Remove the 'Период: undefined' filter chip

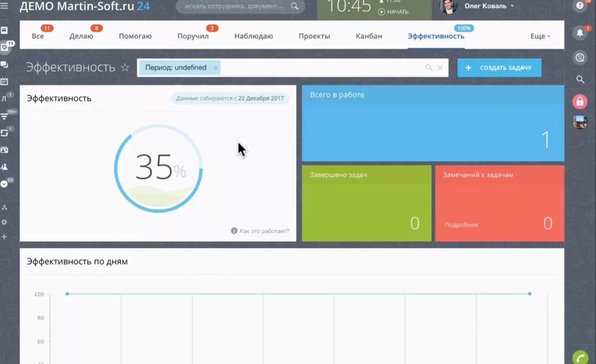pos(216,68)
